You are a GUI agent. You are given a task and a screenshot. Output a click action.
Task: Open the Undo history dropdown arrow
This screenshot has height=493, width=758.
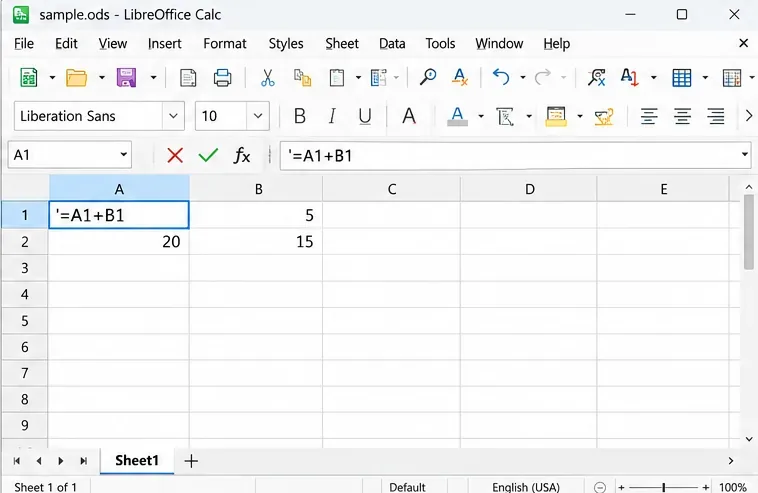pos(523,77)
